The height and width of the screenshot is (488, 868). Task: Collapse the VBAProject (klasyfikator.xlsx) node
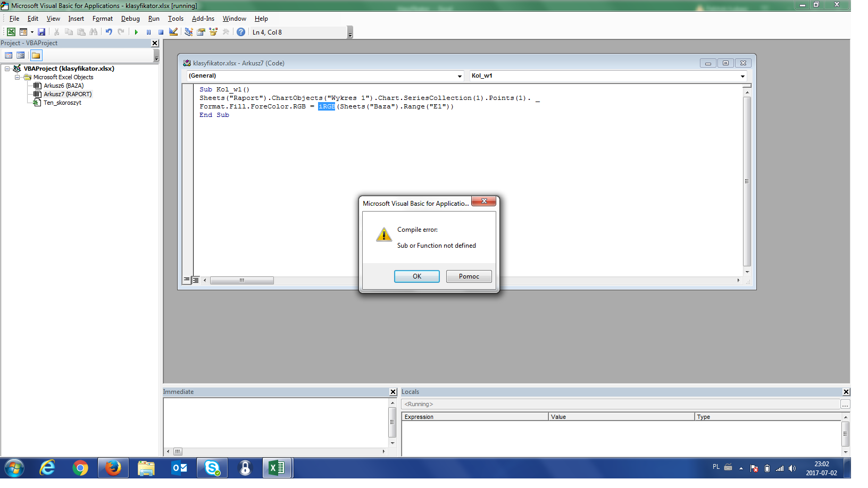tap(7, 69)
